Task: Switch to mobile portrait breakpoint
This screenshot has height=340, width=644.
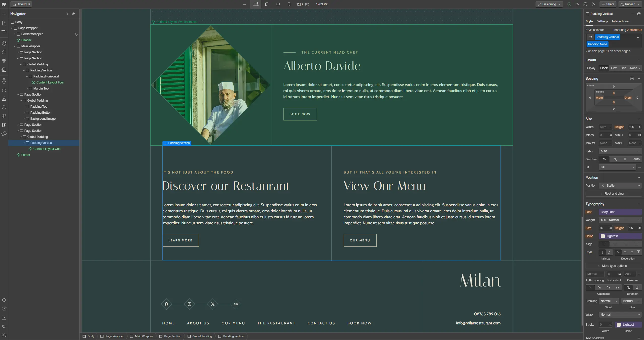Action: click(x=289, y=4)
